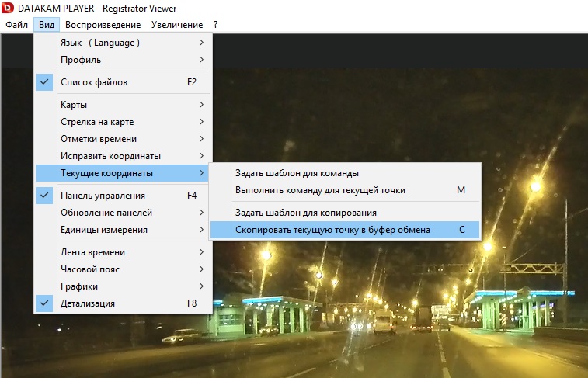
Task: Close the open Вид menu
Action: point(46,25)
